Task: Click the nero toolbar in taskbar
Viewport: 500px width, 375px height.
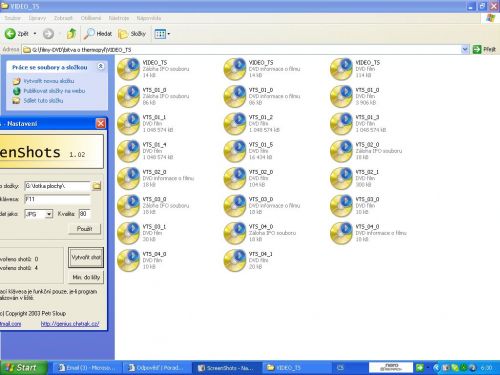Action: click(391, 368)
